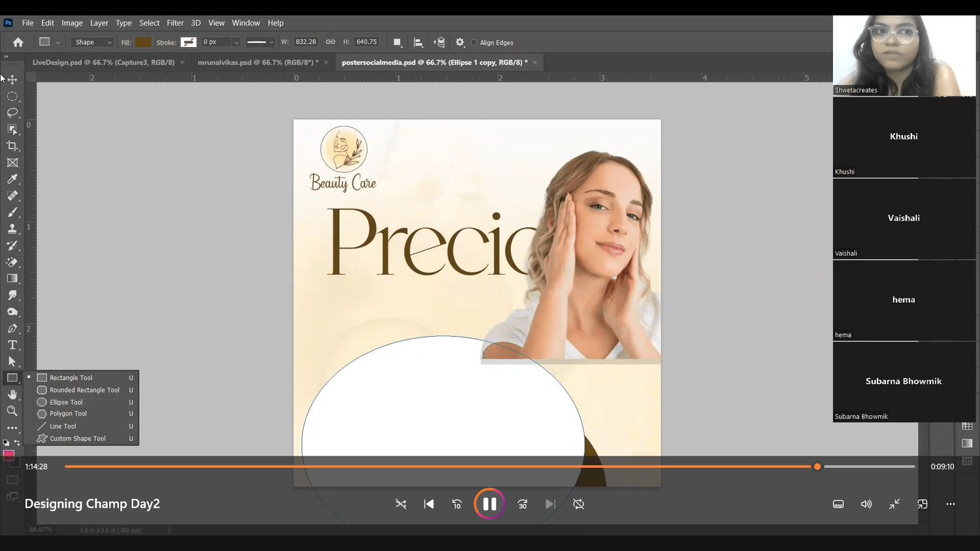Image resolution: width=980 pixels, height=551 pixels.
Task: Select the Horizontal Type tool
Action: [x=12, y=345]
